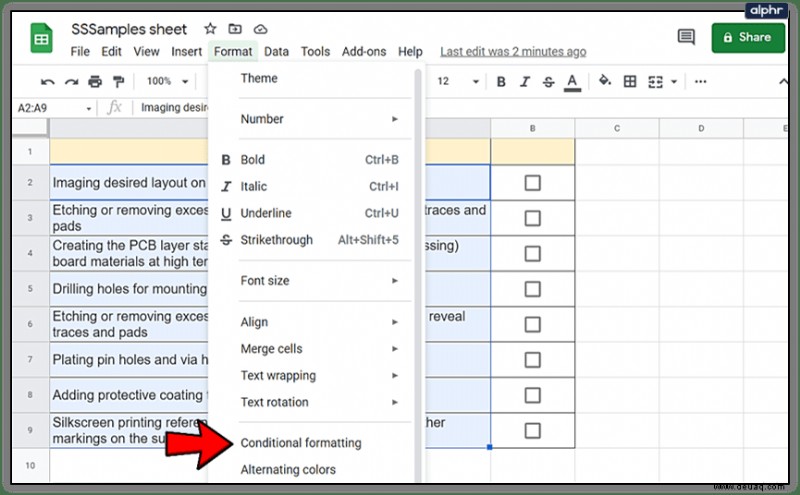Viewport: 800px width, 495px height.
Task: Click the merge cells toolbar icon
Action: [655, 82]
